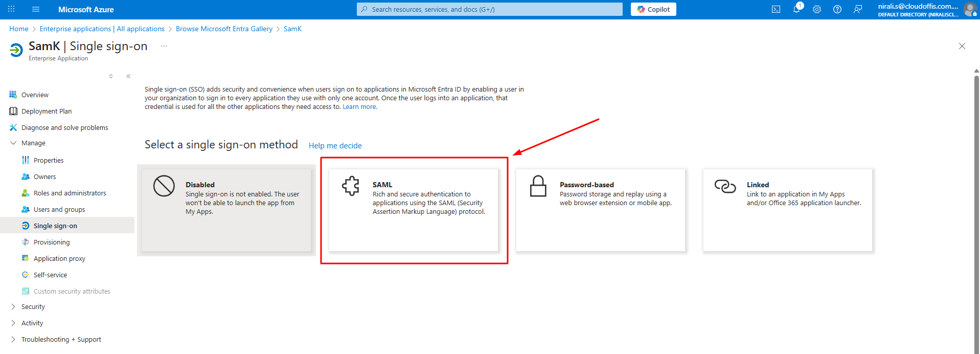This screenshot has width=980, height=354.
Task: Click the Deployment Plan book icon
Action: [x=13, y=111]
